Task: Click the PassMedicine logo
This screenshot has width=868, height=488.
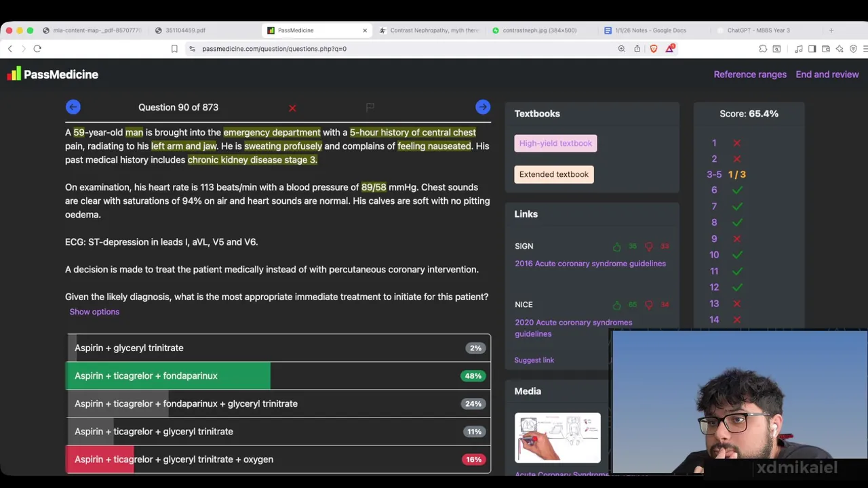Action: (x=53, y=75)
